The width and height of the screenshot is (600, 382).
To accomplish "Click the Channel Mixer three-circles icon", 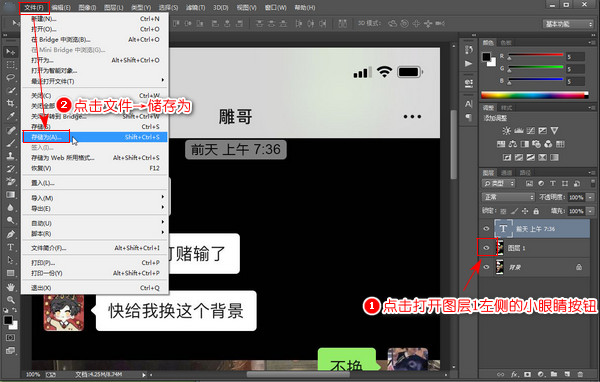I will (x=548, y=144).
